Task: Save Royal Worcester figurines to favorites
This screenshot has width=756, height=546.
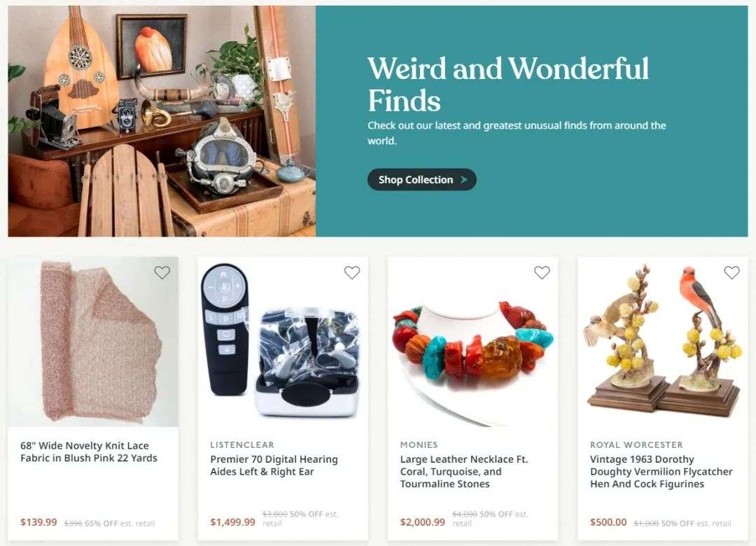Action: click(x=732, y=272)
